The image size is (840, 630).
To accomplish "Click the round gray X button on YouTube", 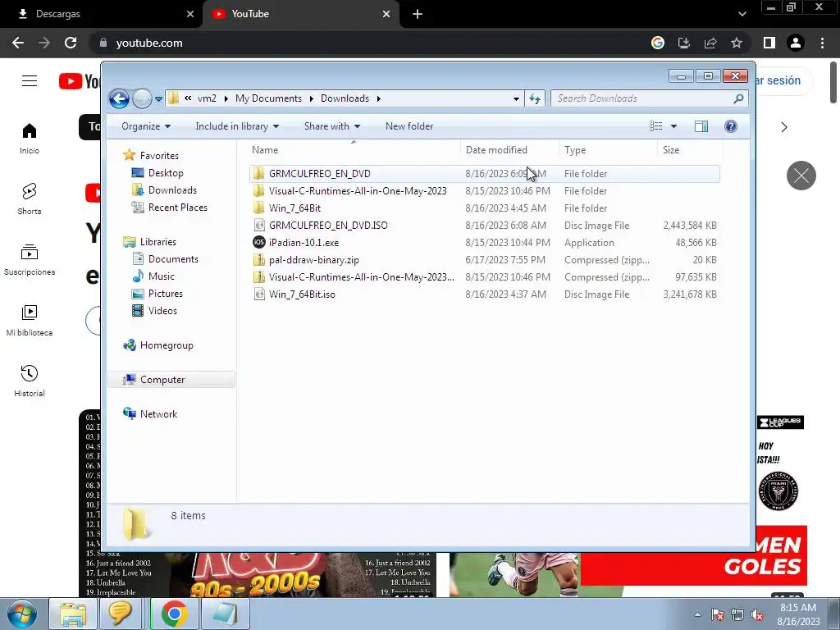I will (x=801, y=176).
